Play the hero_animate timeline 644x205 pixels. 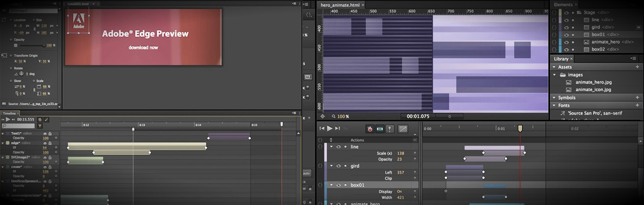[x=330, y=128]
